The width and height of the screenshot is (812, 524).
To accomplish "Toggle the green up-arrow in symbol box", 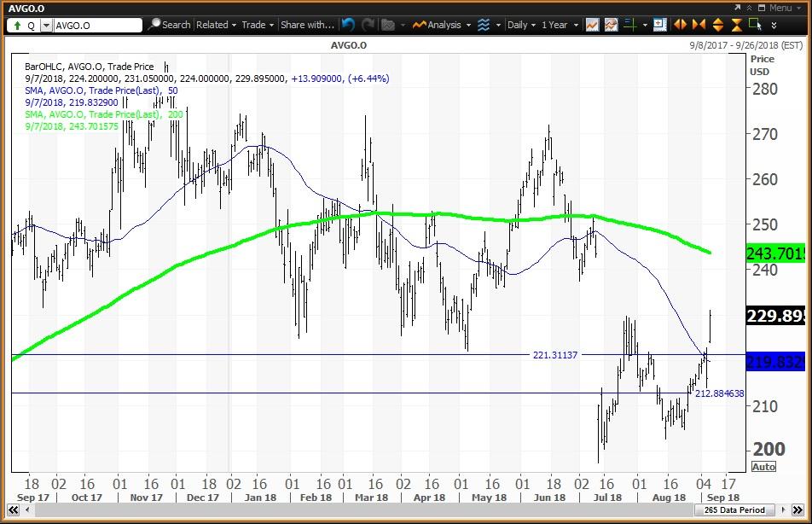I will point(19,25).
